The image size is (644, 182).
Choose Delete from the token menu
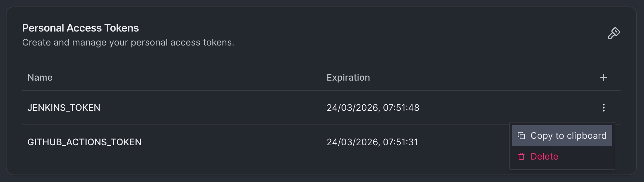click(x=544, y=157)
